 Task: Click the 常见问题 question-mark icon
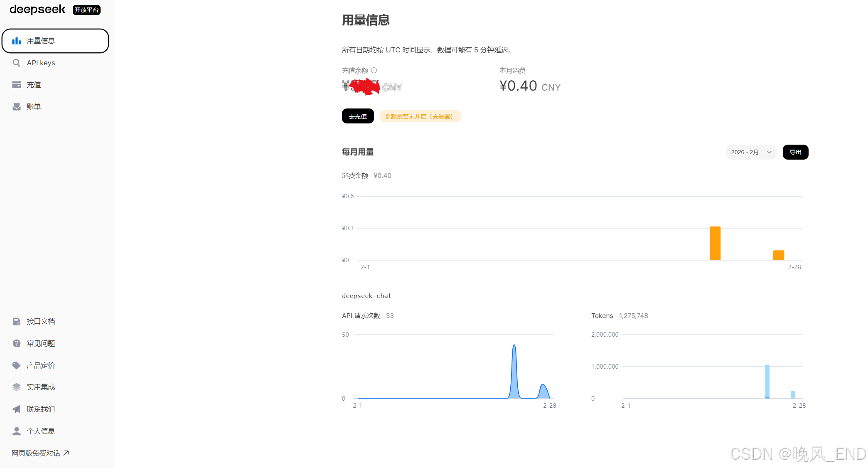(17, 343)
